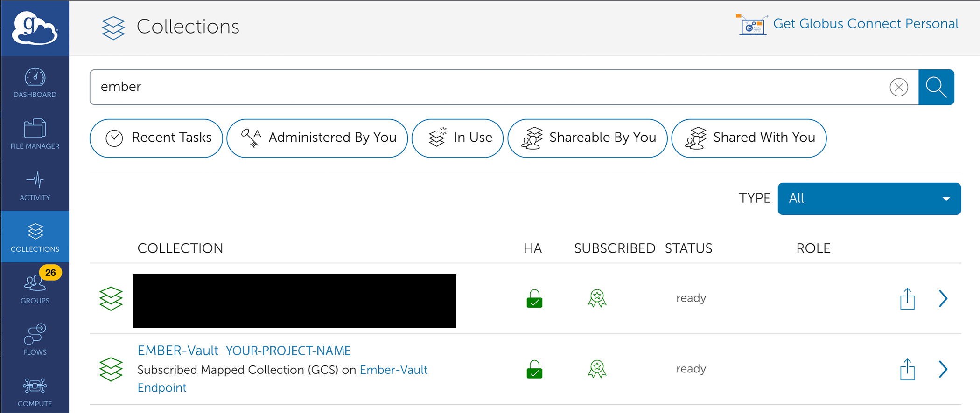
Task: Click the Collections page title
Action: [188, 27]
